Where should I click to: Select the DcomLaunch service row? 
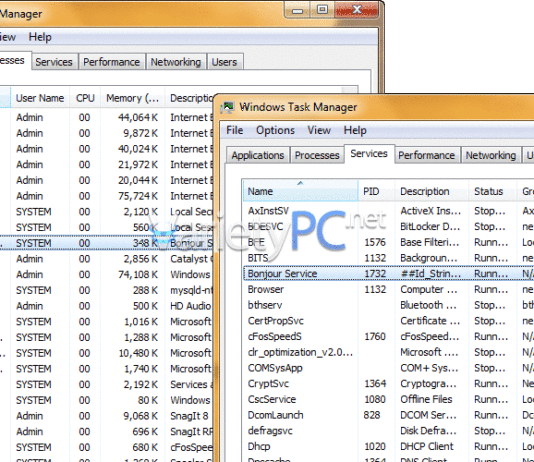point(388,415)
